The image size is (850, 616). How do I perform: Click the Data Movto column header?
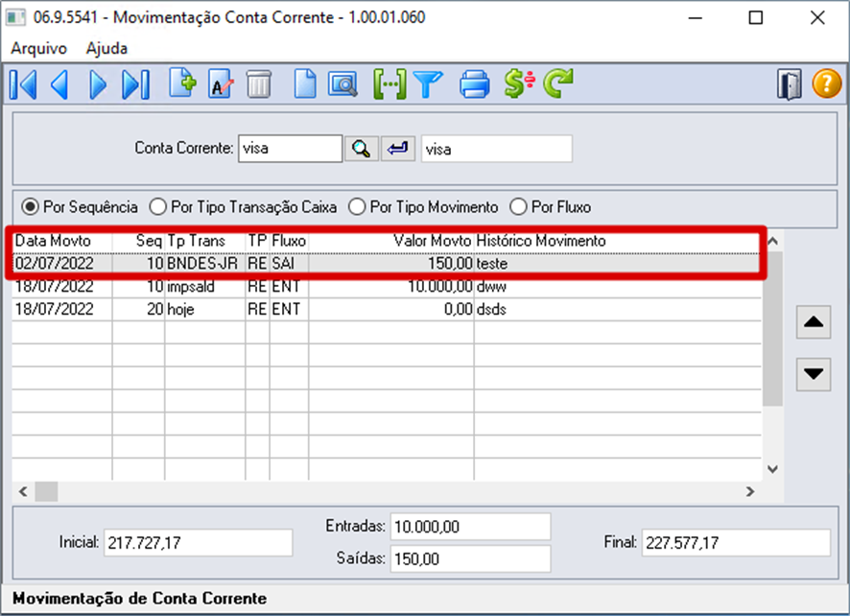click(61, 241)
